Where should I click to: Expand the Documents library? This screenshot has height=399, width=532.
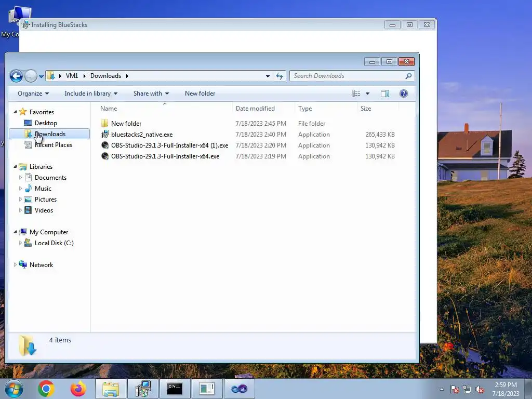point(20,178)
